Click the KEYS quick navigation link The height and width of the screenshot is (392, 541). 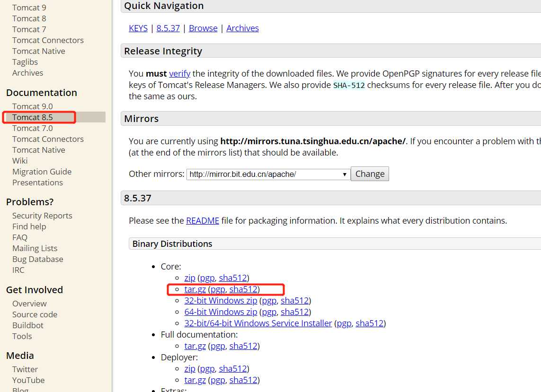[138, 28]
